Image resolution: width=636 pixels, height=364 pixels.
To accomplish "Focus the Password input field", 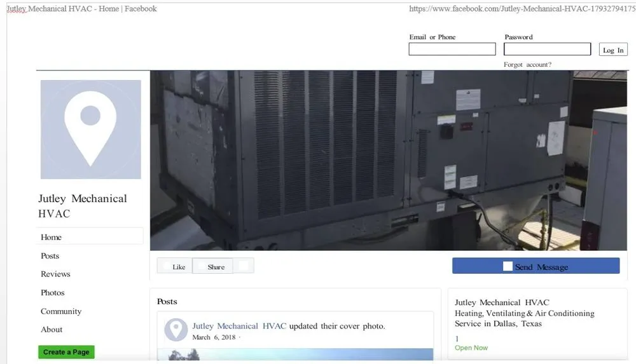I will pyautogui.click(x=547, y=50).
